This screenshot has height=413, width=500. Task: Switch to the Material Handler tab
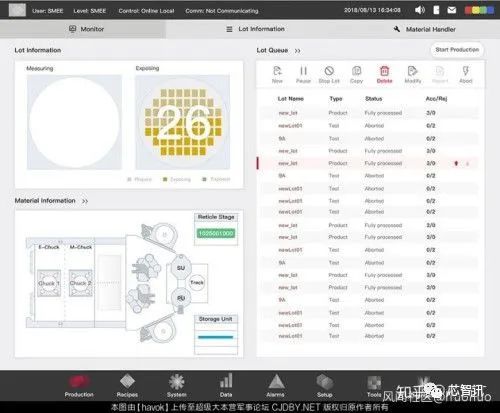pyautogui.click(x=425, y=29)
